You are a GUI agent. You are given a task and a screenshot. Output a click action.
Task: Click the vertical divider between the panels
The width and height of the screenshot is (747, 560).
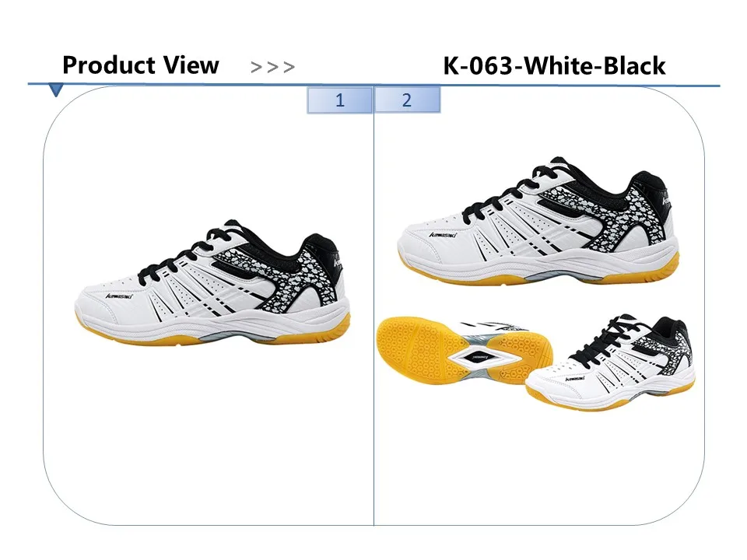click(x=374, y=305)
